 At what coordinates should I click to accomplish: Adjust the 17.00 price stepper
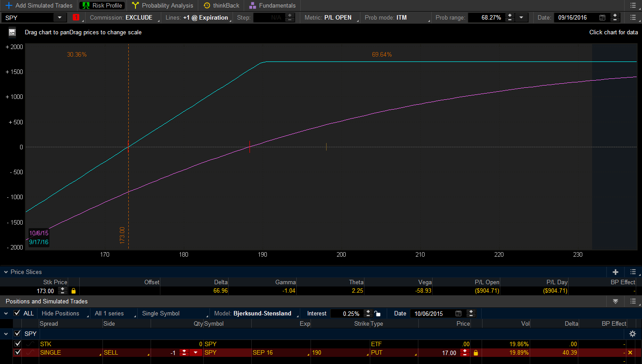(x=465, y=352)
